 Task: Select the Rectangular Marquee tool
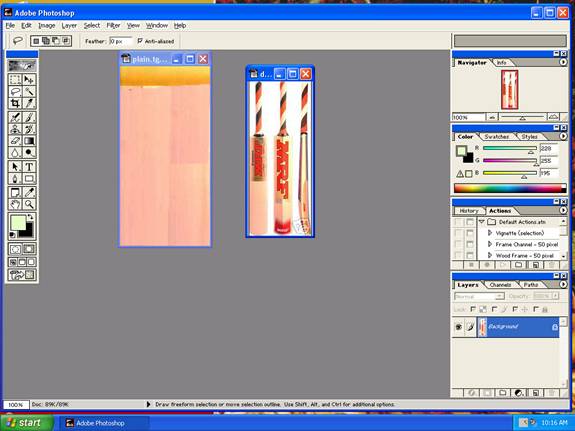pos(15,80)
